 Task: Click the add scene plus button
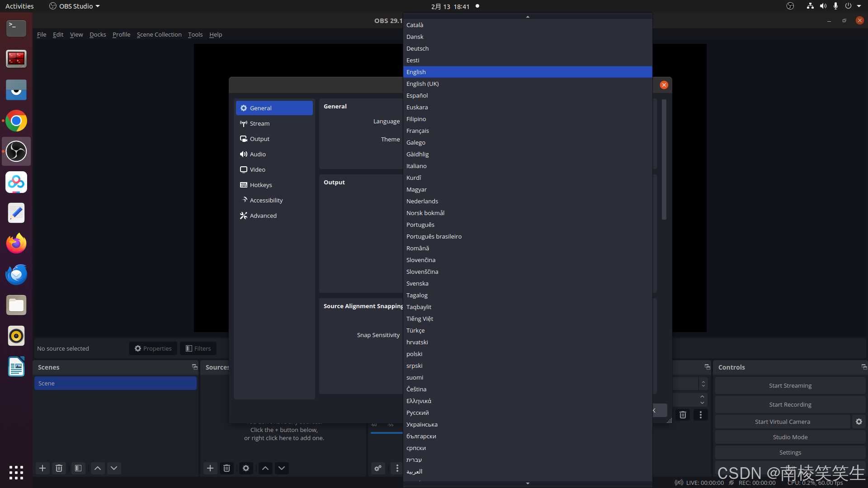click(x=42, y=468)
